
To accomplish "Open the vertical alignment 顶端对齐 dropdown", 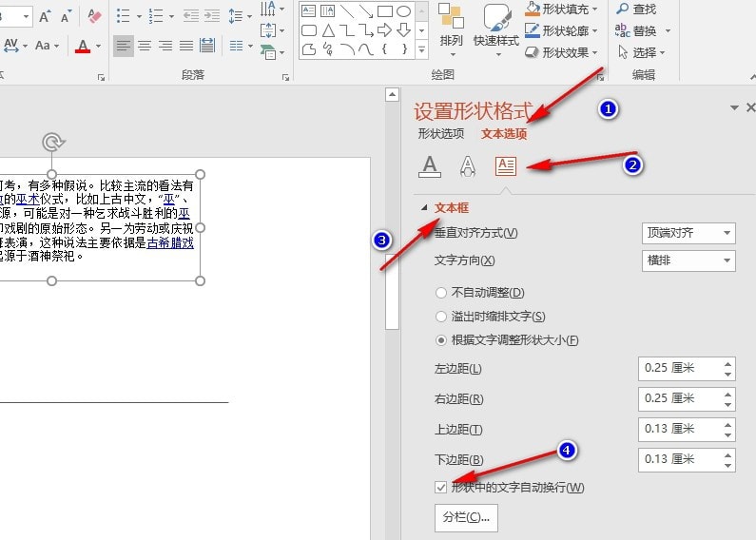I will tap(688, 233).
